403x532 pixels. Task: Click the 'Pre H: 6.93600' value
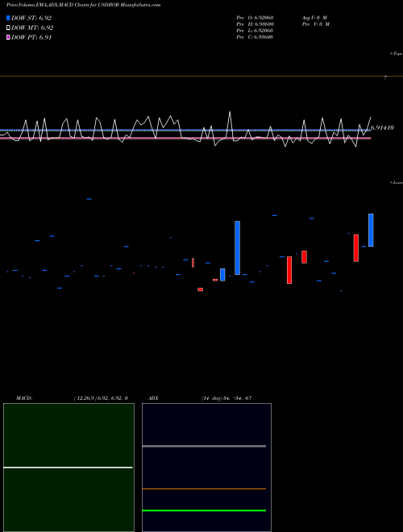coord(255,24)
